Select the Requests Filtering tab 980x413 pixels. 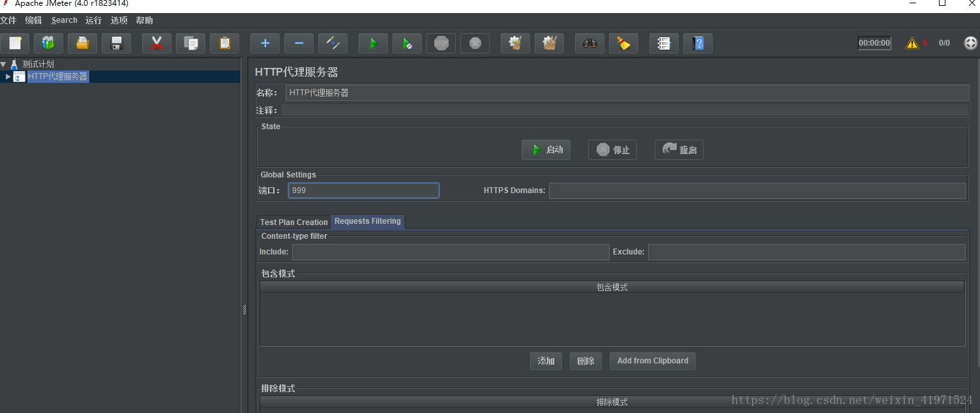coord(368,222)
